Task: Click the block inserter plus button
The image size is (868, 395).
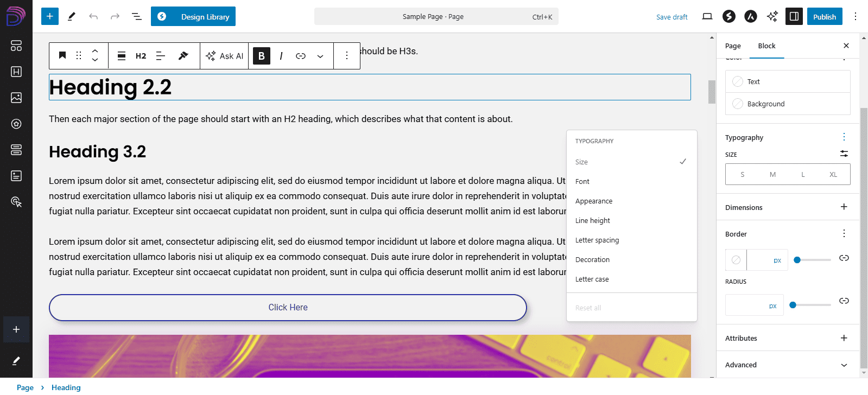Action: [49, 16]
